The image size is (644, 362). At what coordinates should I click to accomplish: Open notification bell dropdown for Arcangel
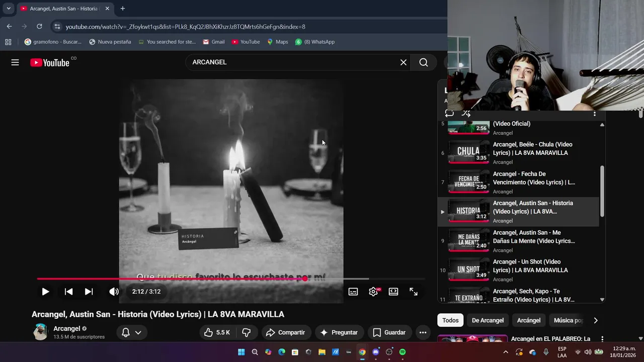point(132,332)
